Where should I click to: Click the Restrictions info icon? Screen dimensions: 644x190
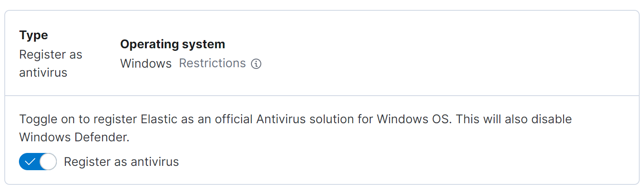tap(256, 64)
